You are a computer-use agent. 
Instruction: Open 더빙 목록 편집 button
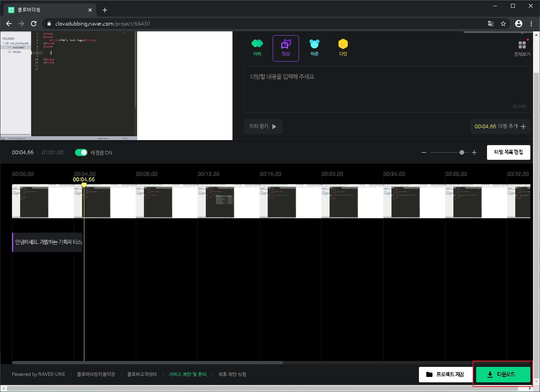[x=509, y=152]
